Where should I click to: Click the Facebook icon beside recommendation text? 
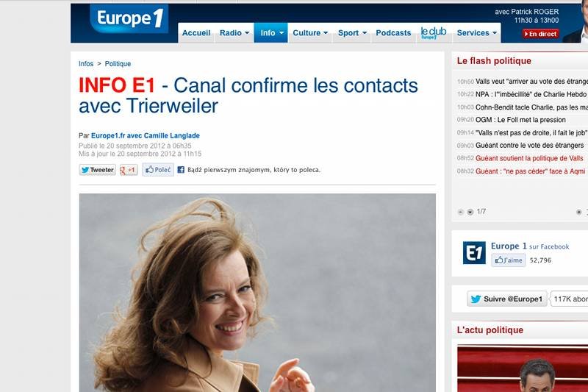tap(181, 170)
